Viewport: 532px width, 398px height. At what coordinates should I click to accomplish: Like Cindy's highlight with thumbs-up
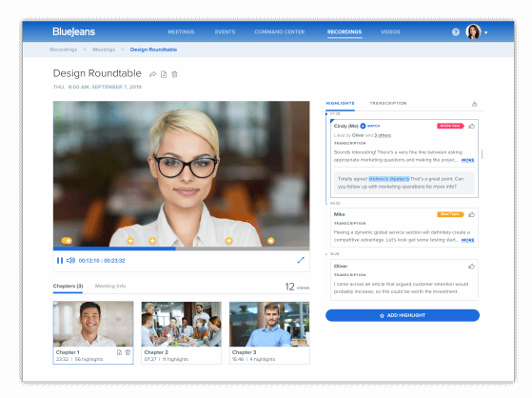click(471, 126)
